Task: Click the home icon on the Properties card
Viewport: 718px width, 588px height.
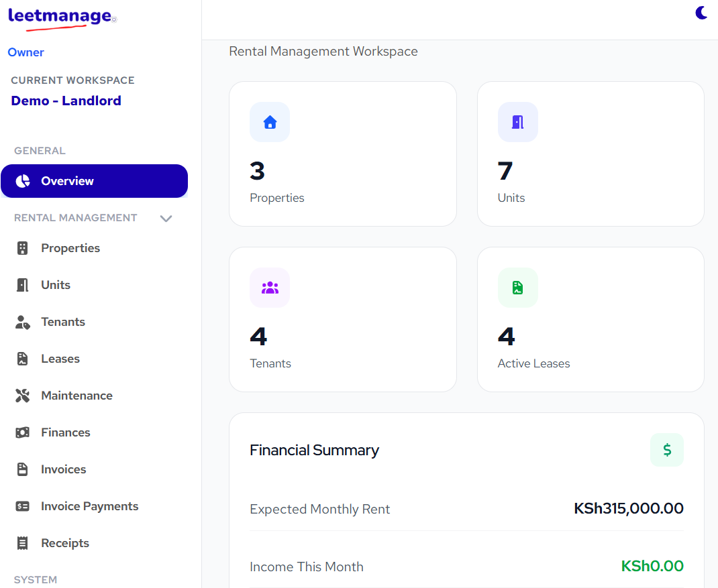Action: point(270,122)
